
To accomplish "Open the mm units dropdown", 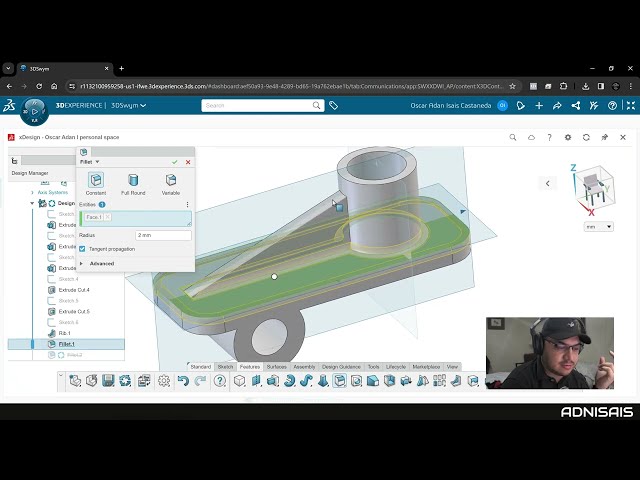I will click(x=598, y=227).
